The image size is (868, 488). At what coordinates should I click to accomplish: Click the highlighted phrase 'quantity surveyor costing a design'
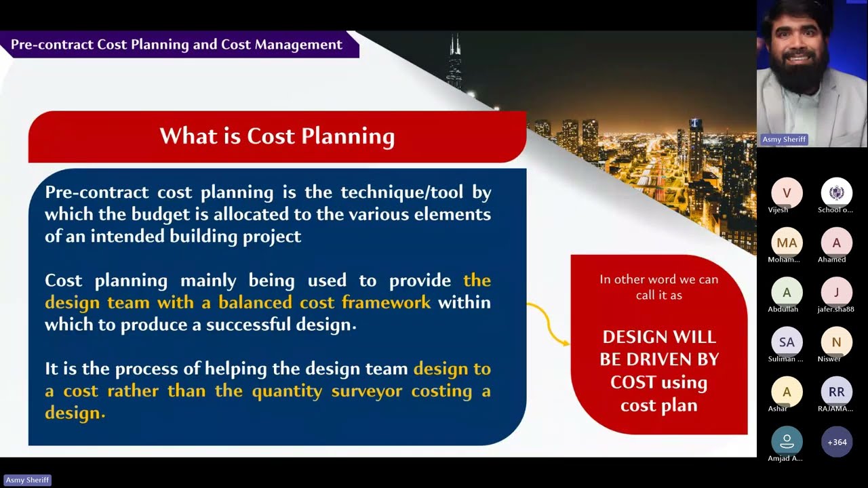(268, 401)
